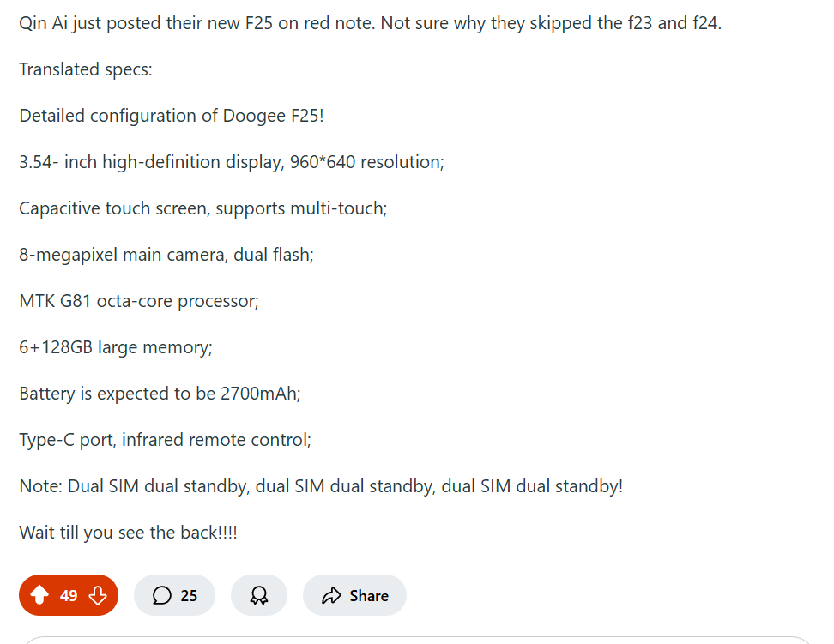
Task: Click the 6+128GB large memory line
Action: [x=116, y=347]
